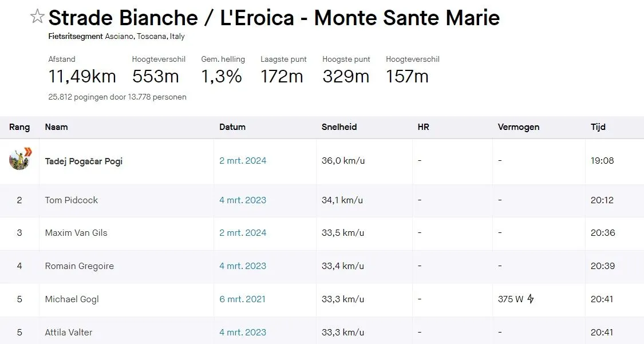Open Tom Pidcock's 4 mrt. 2023 effort

pyautogui.click(x=243, y=200)
